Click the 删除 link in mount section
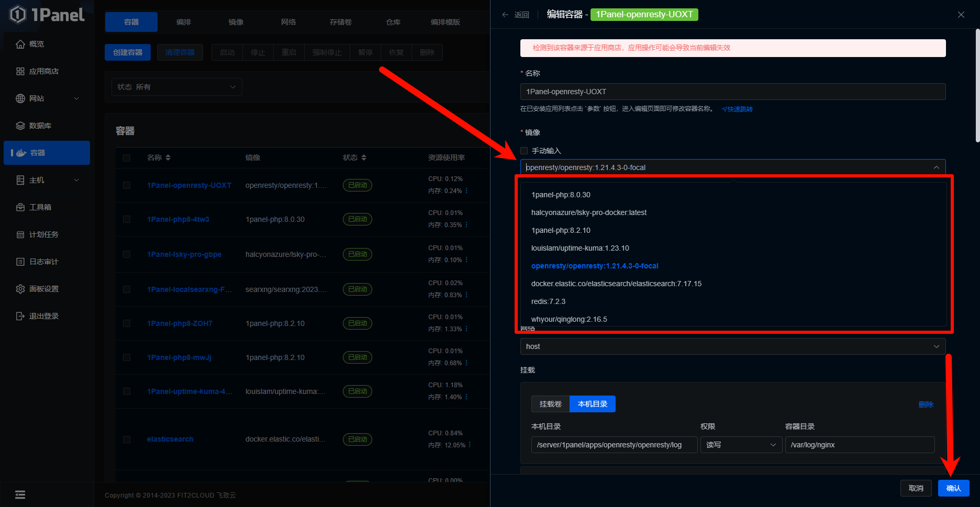Image resolution: width=980 pixels, height=507 pixels. tap(926, 404)
